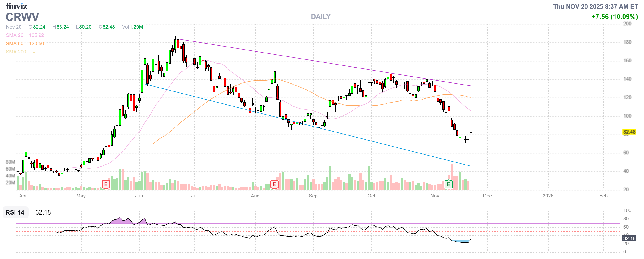This screenshot has width=644, height=259.
Task: Click the +7.56 (10.09%) change text
Action: [x=614, y=17]
